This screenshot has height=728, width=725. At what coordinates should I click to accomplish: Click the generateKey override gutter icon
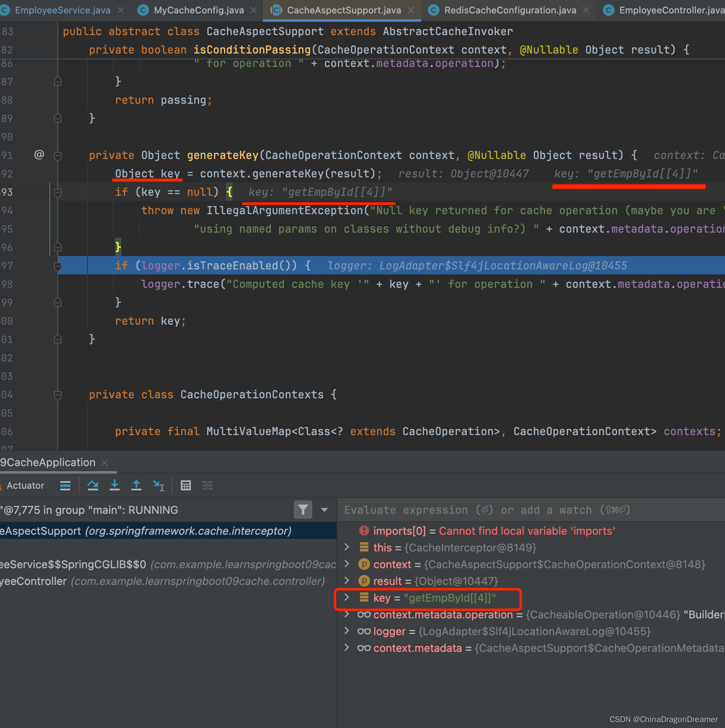(39, 155)
